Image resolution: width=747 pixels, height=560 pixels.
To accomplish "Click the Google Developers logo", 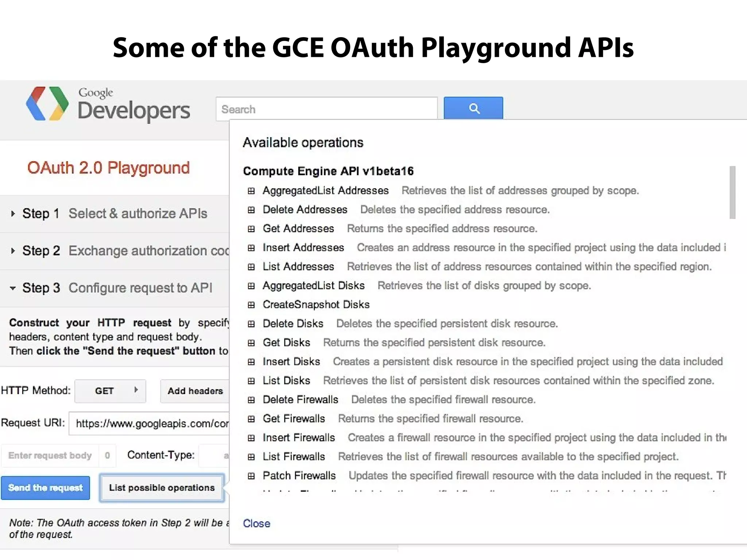I will [x=108, y=104].
